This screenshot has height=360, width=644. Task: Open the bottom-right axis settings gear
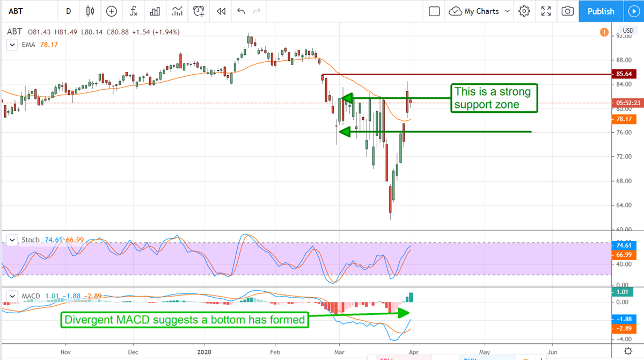627,350
